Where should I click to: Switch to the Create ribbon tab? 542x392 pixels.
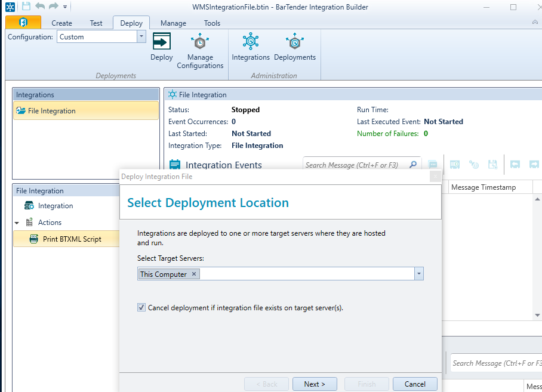[61, 23]
